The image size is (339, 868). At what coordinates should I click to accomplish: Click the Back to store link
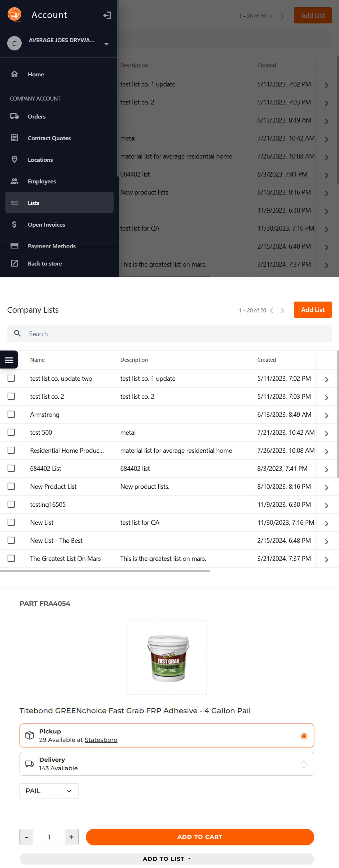click(59, 263)
